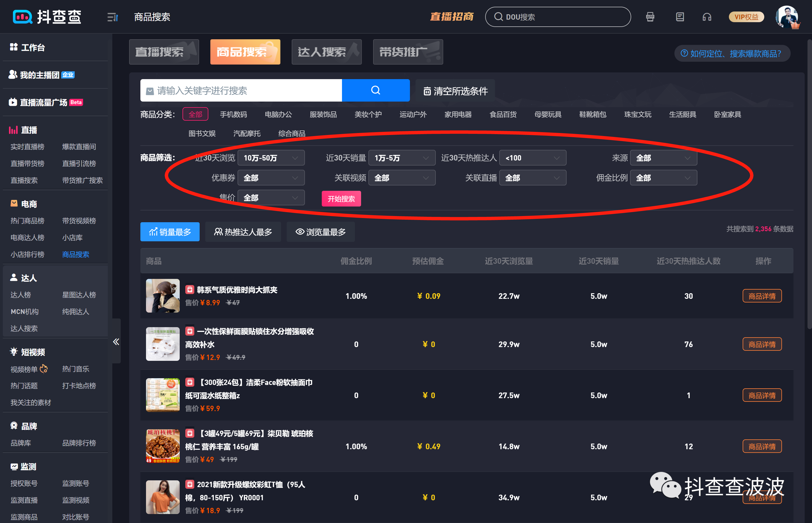Select the 全部 product category option
The height and width of the screenshot is (523, 812).
pyautogui.click(x=195, y=114)
